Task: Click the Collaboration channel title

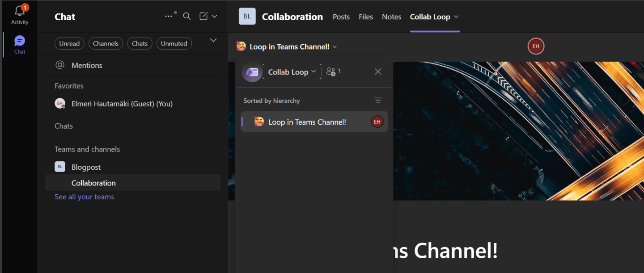Action: [292, 17]
